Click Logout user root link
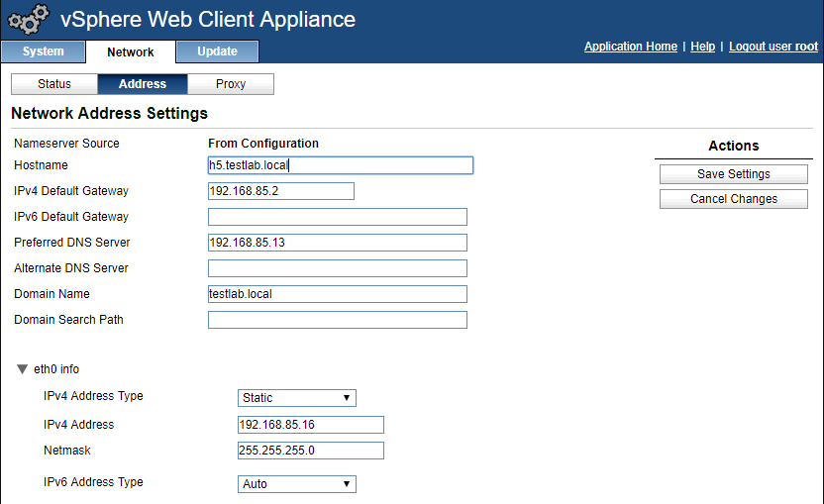 [773, 47]
